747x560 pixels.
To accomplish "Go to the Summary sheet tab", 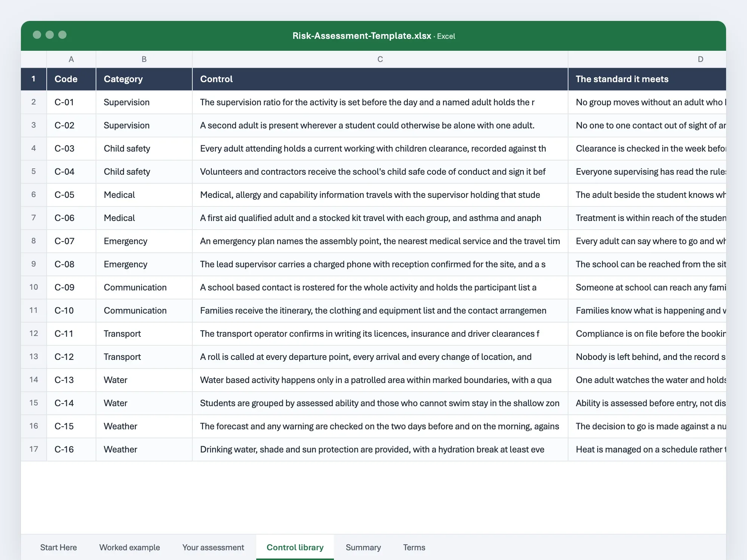I will [363, 547].
